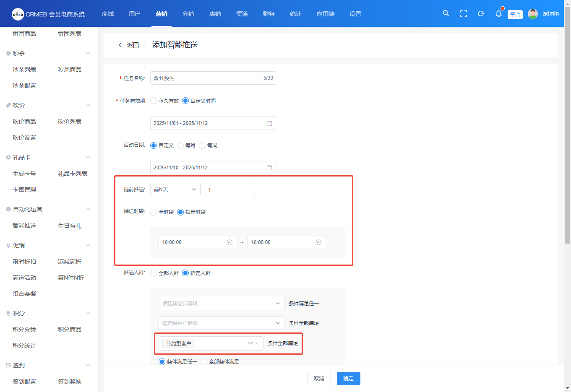The height and width of the screenshot is (392, 571).
Task: Click the search icon in header
Action: [x=446, y=13]
